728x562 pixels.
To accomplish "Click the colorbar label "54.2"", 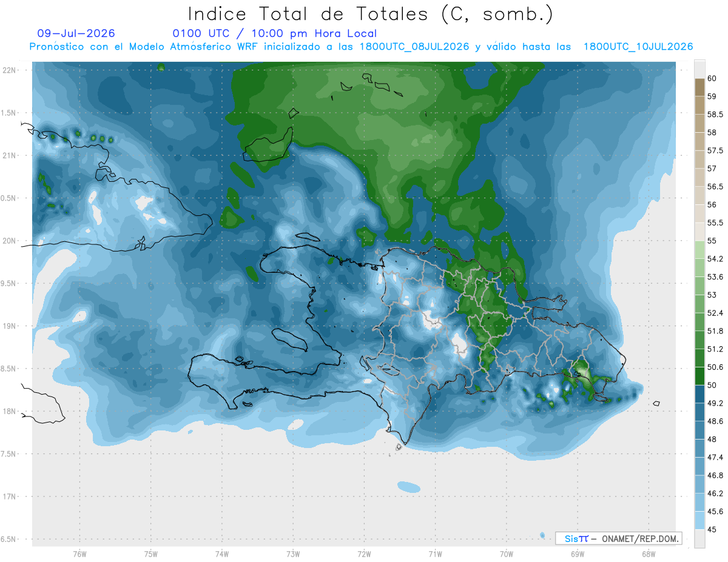I will click(716, 259).
